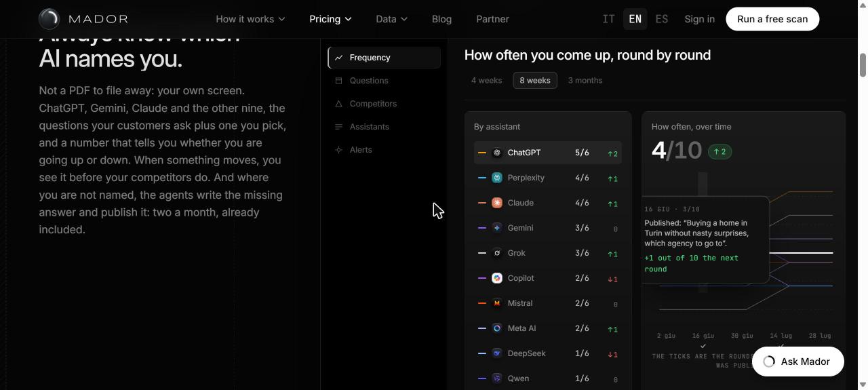This screenshot has width=868, height=390.
Task: Click the Sign in link
Action: pos(699,19)
